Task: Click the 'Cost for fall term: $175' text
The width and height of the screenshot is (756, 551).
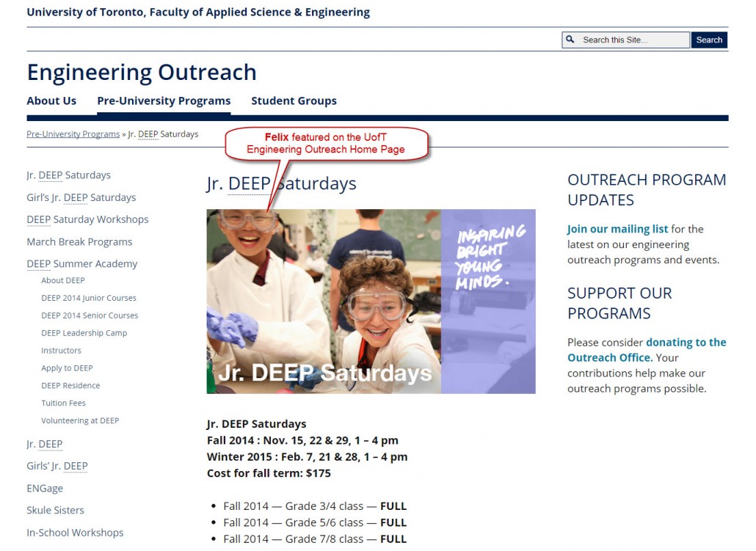Action: [x=269, y=473]
